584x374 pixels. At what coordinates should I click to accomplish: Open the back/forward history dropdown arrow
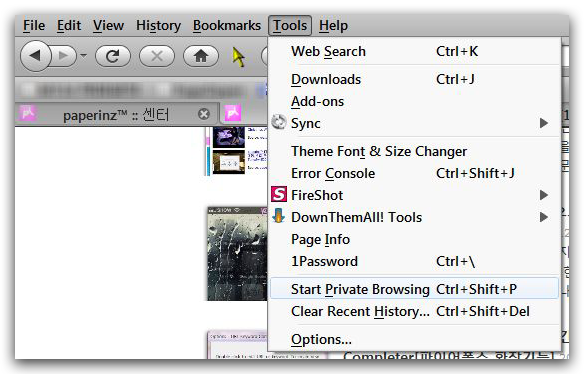84,56
